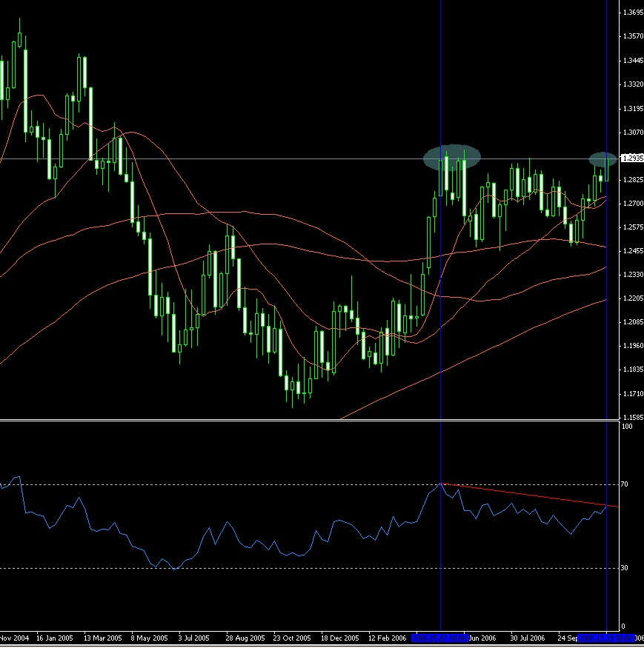Select the 1.3195 price axis value
The image size is (644, 648).
pyautogui.click(x=633, y=109)
